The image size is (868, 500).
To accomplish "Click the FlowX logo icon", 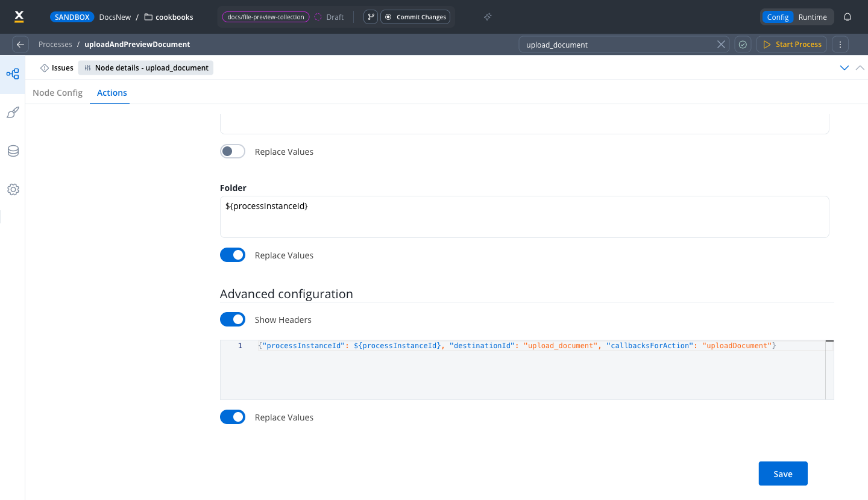I will pyautogui.click(x=19, y=16).
